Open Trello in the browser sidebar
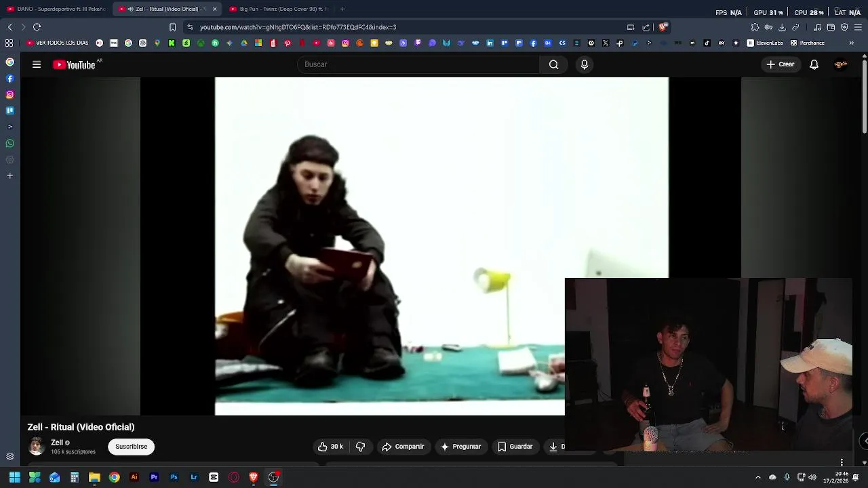This screenshot has height=488, width=868. pyautogui.click(x=9, y=110)
